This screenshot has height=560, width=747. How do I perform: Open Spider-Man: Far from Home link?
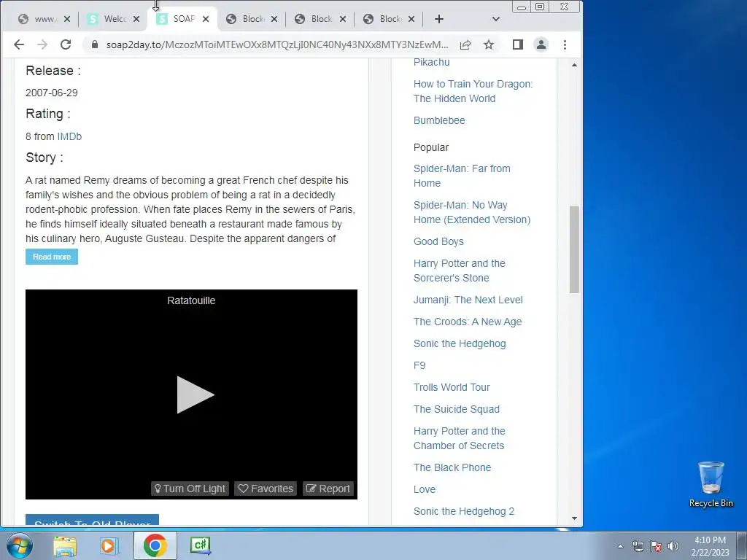click(462, 176)
